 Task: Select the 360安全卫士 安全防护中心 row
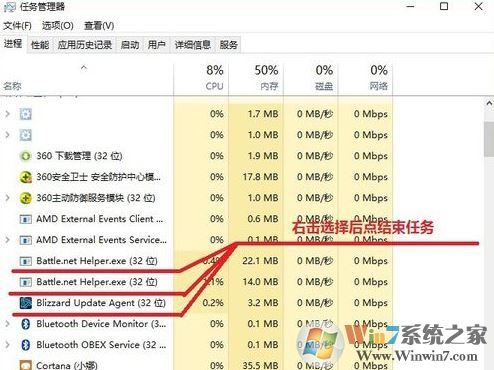click(x=196, y=177)
